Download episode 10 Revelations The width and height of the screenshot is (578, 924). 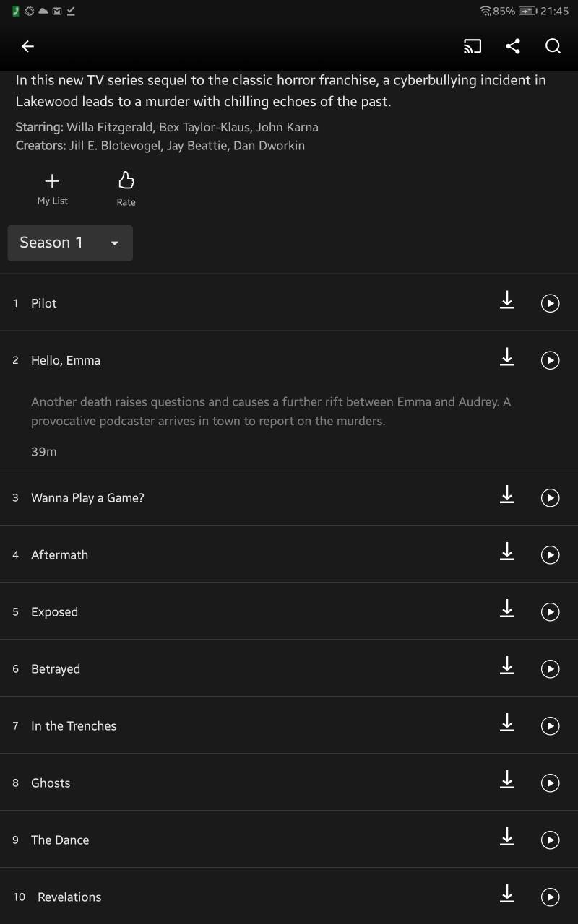tap(507, 894)
